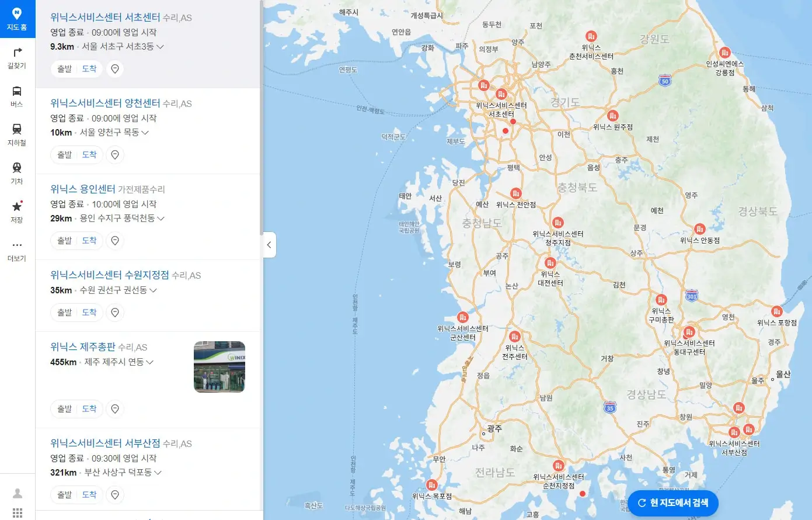Click highway 50 shield on map
812x520 pixels.
coord(665,81)
